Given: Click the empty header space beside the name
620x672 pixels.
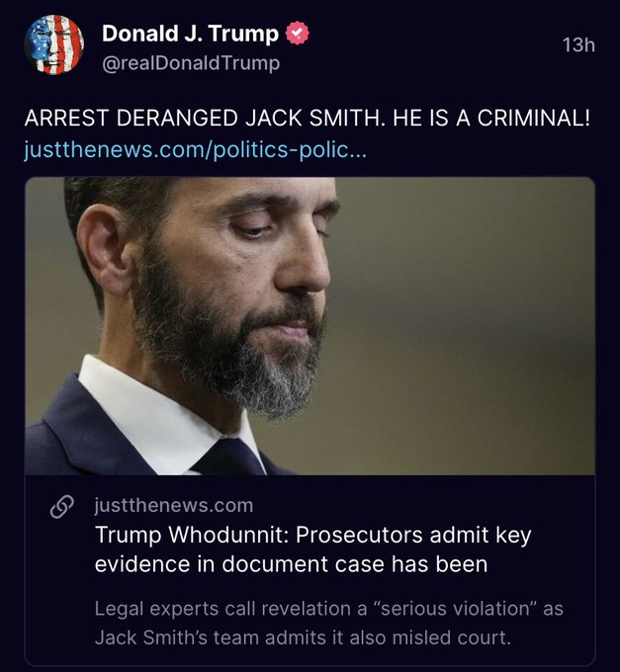Looking at the screenshot, I should tap(435, 45).
